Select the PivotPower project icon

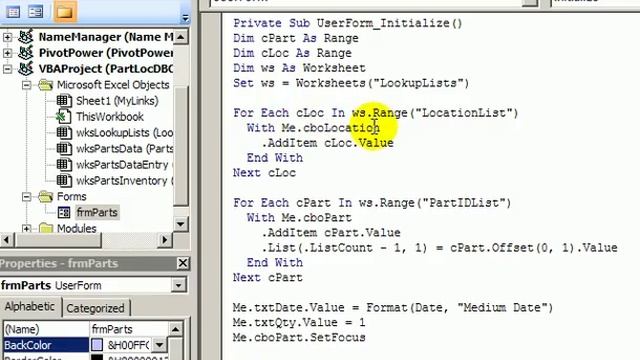[x=26, y=53]
